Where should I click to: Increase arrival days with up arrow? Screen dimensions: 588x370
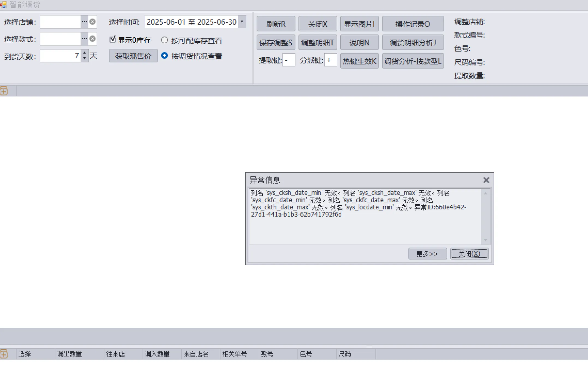pos(85,53)
